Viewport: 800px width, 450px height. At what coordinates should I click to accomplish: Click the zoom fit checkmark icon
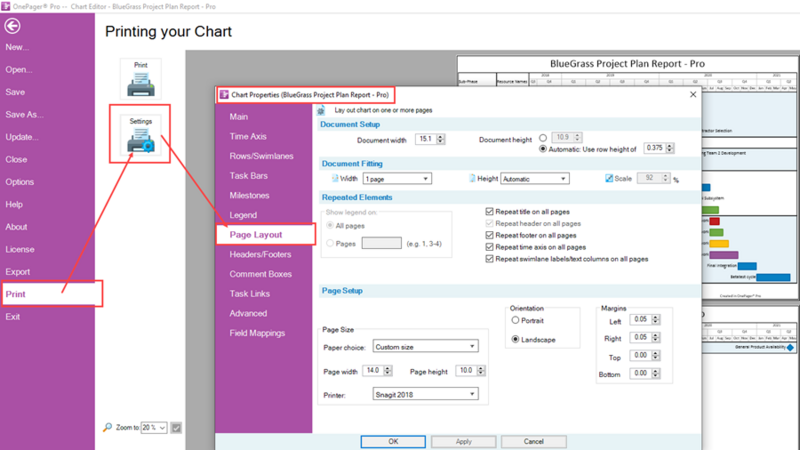(x=176, y=428)
